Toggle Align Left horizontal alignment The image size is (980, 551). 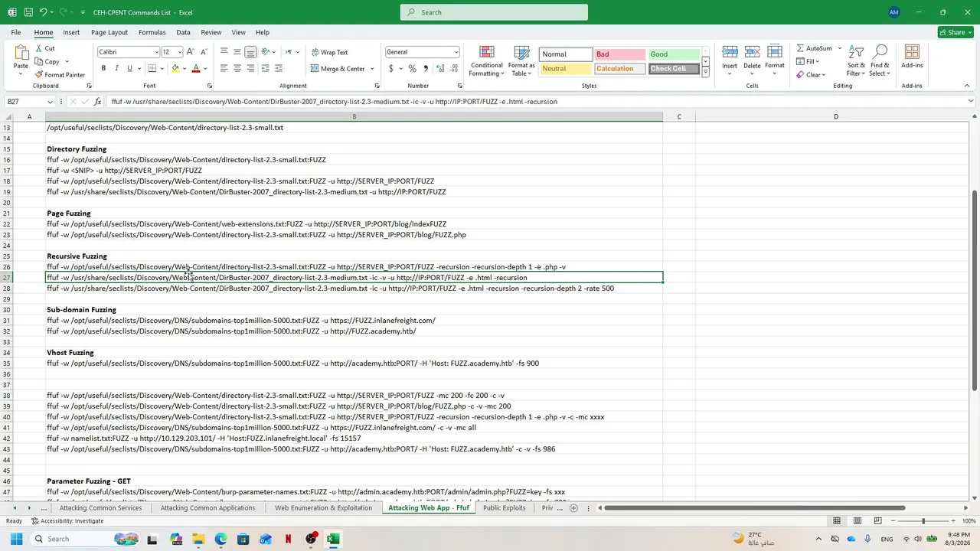[224, 68]
